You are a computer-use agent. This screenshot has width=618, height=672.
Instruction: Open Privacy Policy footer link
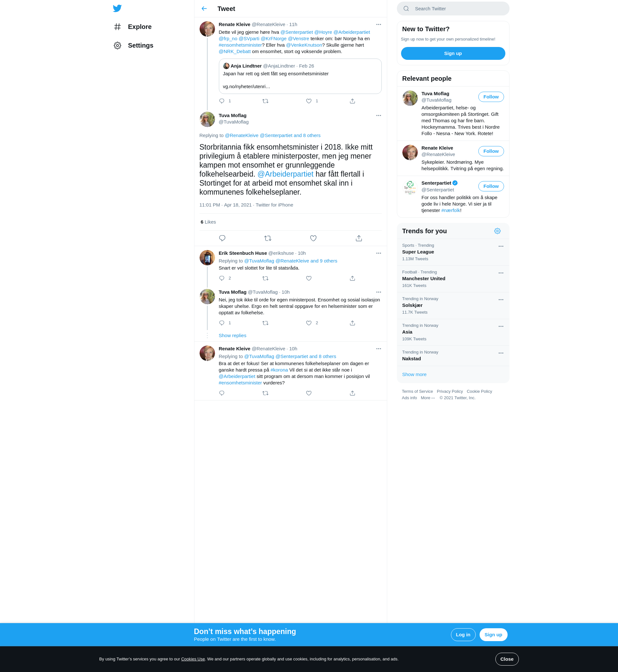click(449, 391)
